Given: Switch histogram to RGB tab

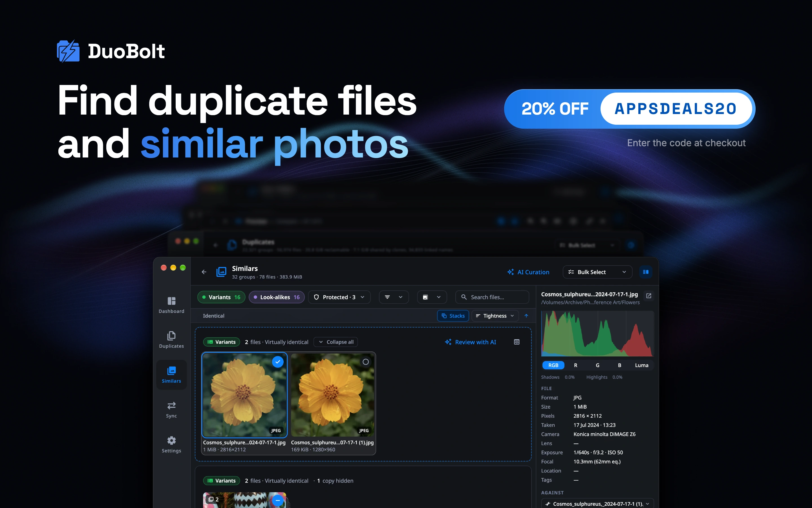Looking at the screenshot, I should pyautogui.click(x=553, y=365).
